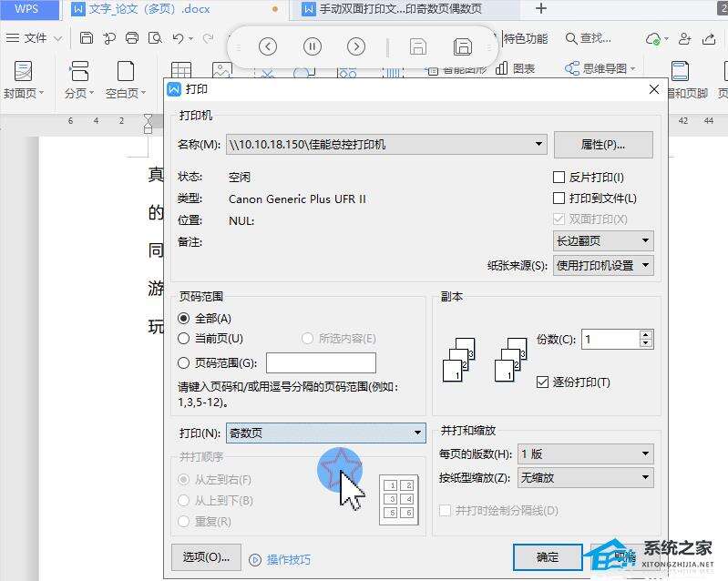Select 从上到下 print order radio
The image size is (728, 581).
(x=184, y=500)
